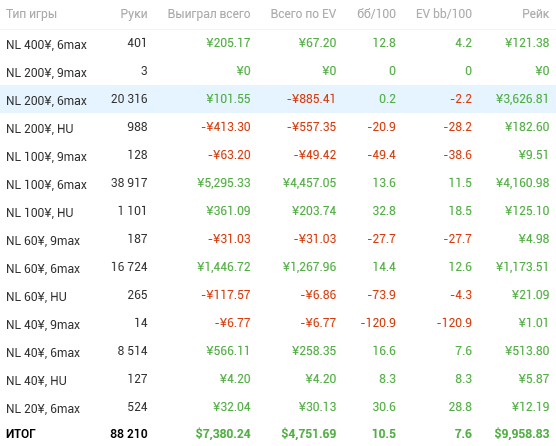The width and height of the screenshot is (556, 446).
Task: Sort by the бб/100 column header
Action: pyautogui.click(x=376, y=14)
